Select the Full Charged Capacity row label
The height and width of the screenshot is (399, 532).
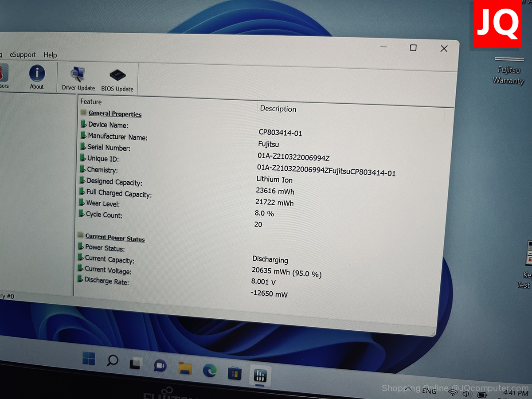pos(119,193)
